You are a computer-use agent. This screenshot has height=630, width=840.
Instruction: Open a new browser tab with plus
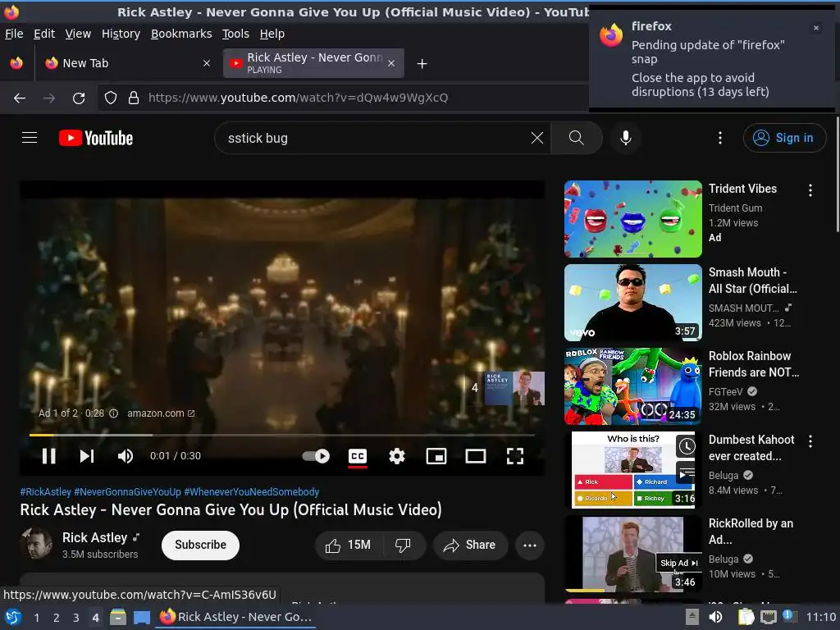click(x=422, y=64)
